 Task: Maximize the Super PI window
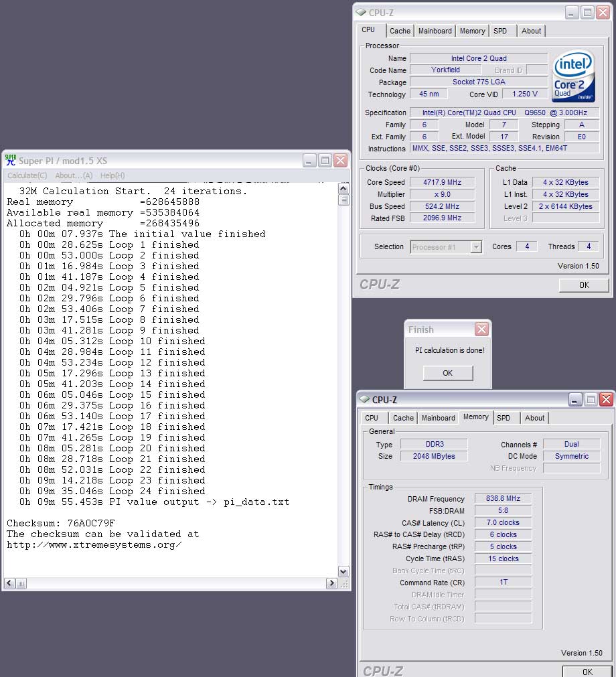(325, 161)
